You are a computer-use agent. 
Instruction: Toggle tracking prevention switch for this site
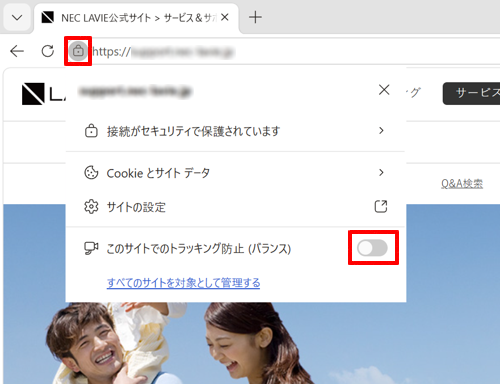(372, 248)
